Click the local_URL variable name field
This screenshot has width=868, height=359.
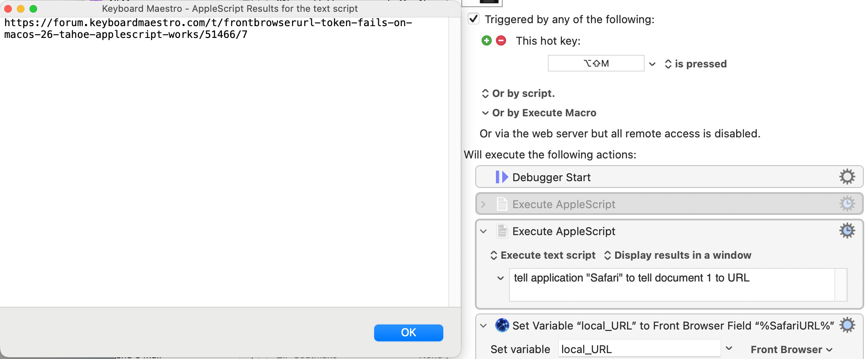[639, 349]
